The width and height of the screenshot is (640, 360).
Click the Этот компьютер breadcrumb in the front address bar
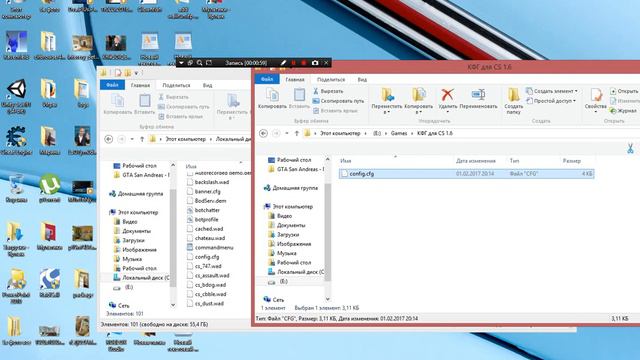pos(340,133)
